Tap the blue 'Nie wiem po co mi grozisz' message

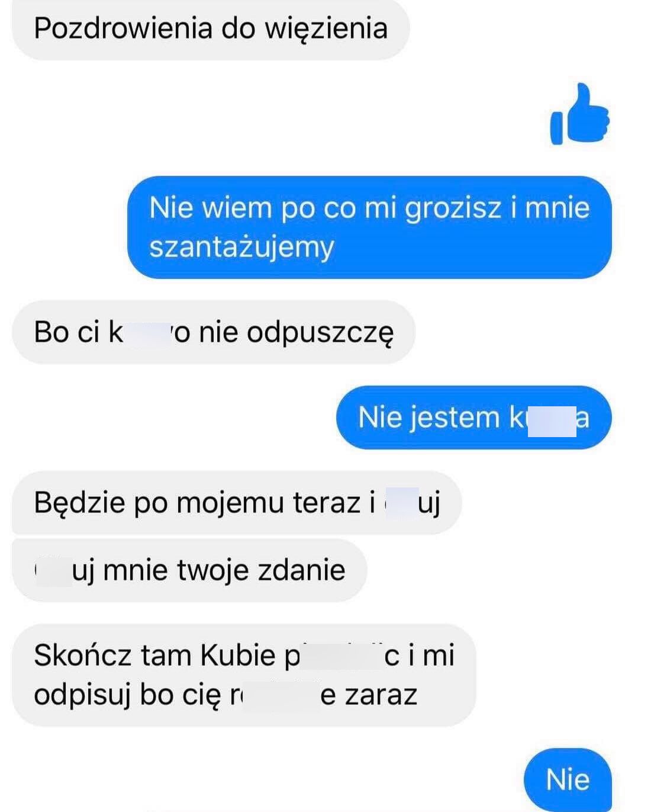click(x=369, y=227)
